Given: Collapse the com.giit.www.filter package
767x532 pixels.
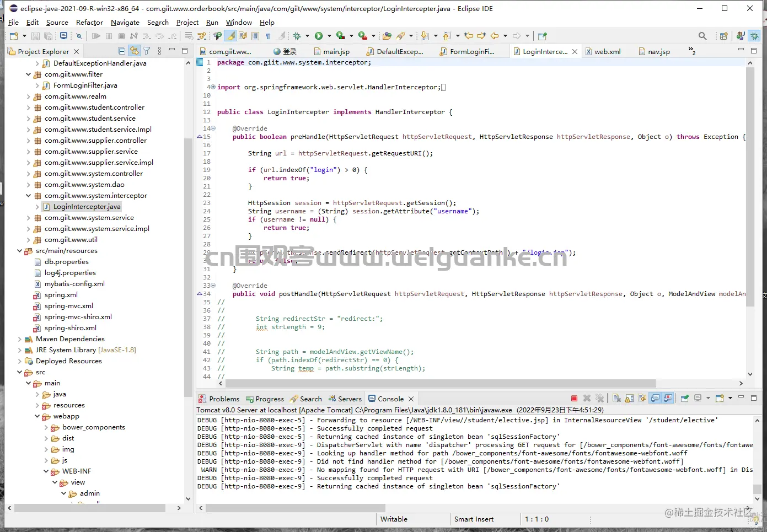Looking at the screenshot, I should tap(28, 74).
